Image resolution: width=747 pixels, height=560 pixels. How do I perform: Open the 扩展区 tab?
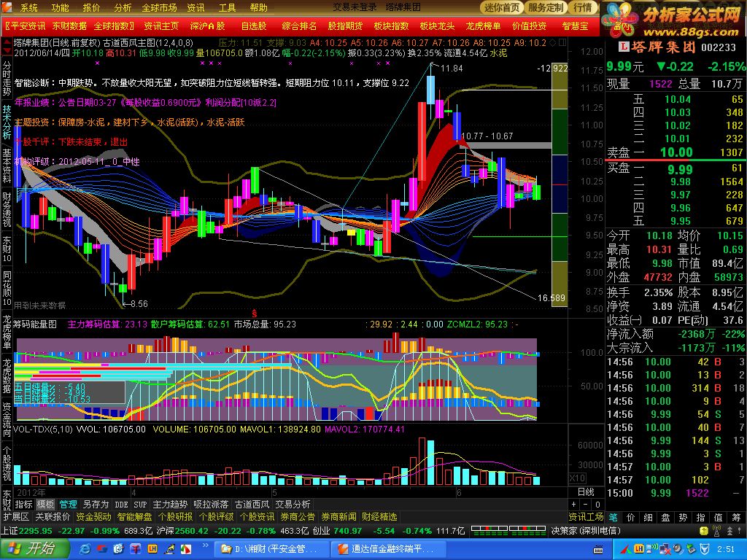tap(17, 517)
